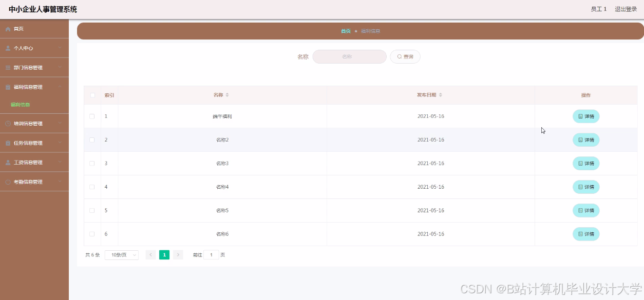This screenshot has width=644, height=300.
Task: Click the 福利信息 breadcrumb text
Action: tap(370, 31)
